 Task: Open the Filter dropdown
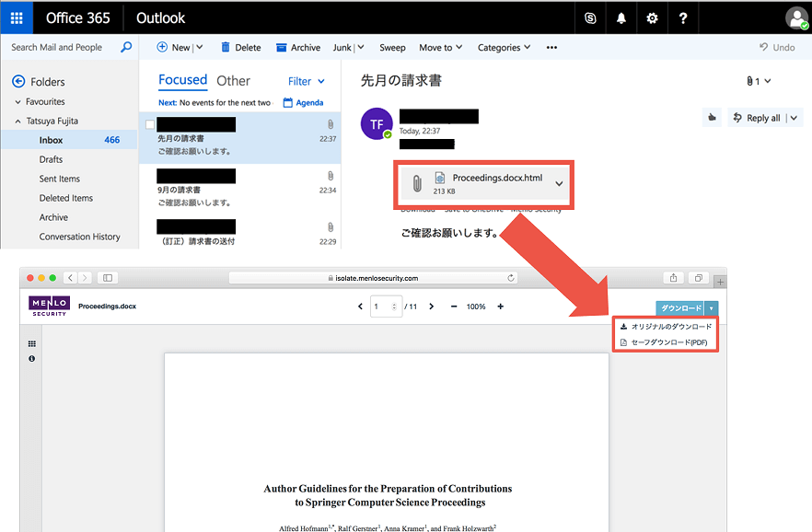[306, 81]
